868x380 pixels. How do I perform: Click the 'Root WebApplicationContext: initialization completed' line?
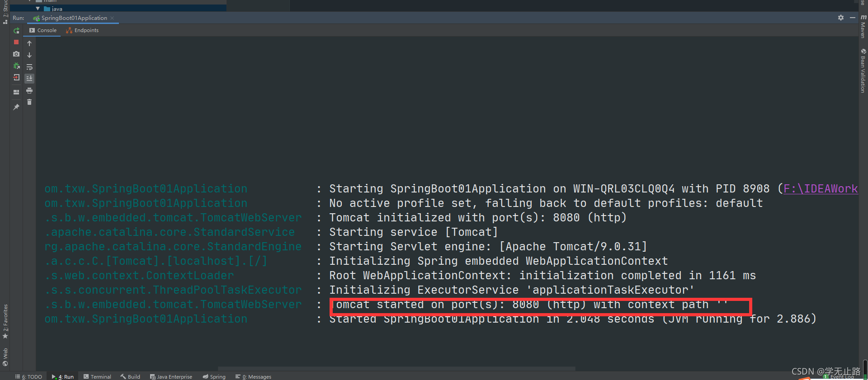coord(542,276)
